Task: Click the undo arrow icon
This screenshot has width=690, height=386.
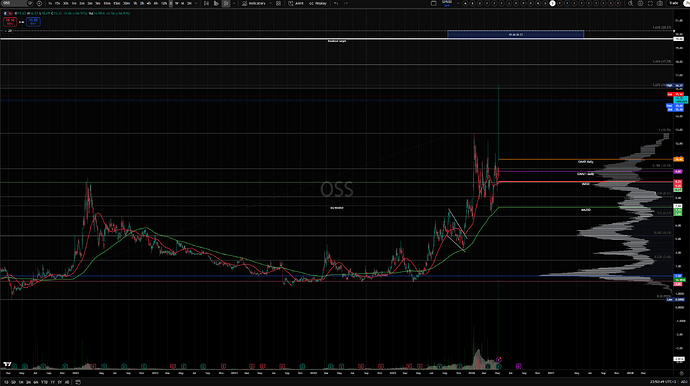Action: coord(336,3)
